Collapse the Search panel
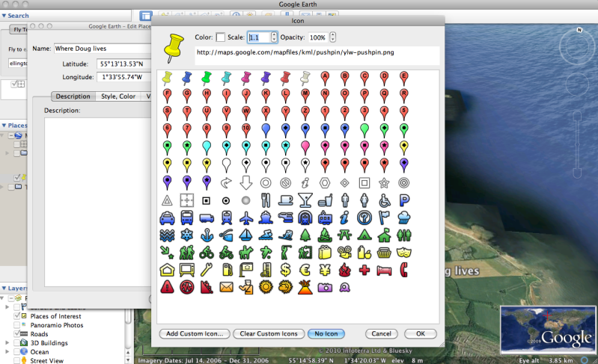 click(x=4, y=15)
